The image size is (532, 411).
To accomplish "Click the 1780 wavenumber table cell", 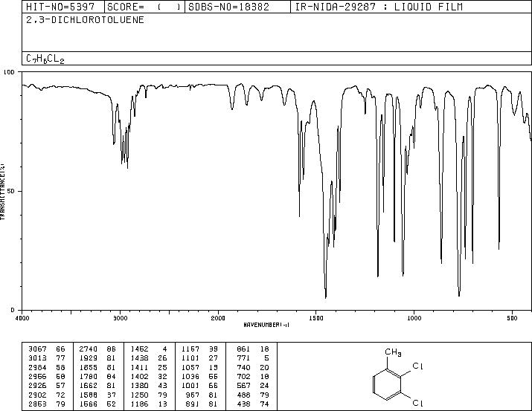I will click(x=89, y=376).
